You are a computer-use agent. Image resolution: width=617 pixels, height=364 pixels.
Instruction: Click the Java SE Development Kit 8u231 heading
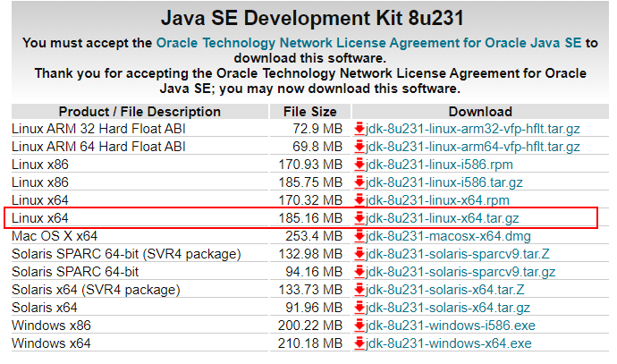(312, 18)
